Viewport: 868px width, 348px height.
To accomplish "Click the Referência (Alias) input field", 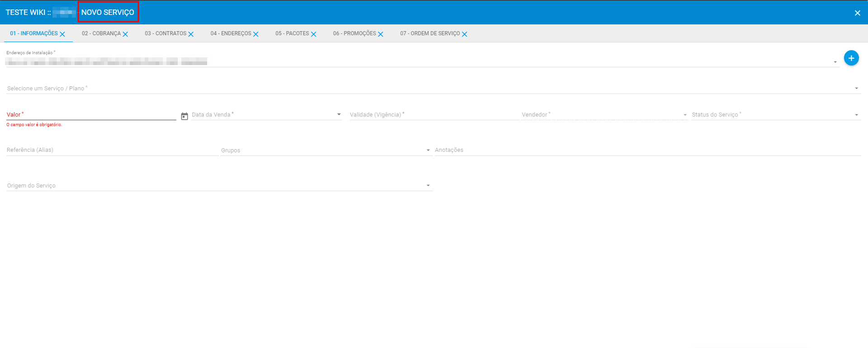I will click(112, 150).
